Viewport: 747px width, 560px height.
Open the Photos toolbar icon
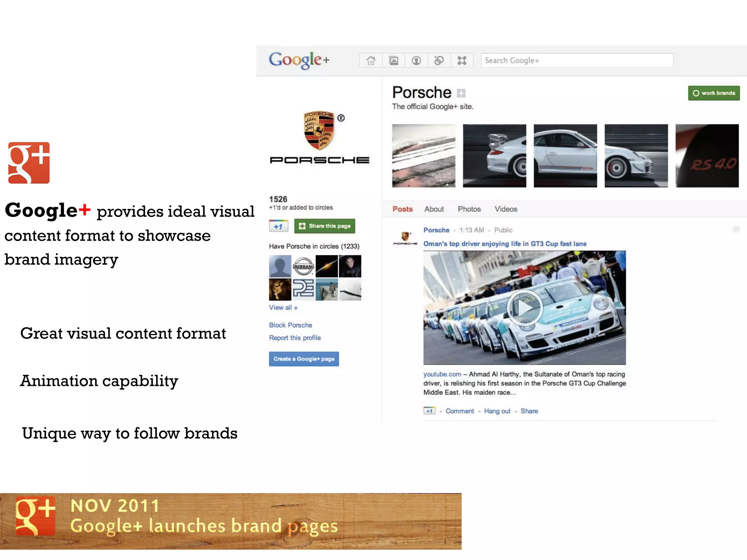tap(394, 61)
